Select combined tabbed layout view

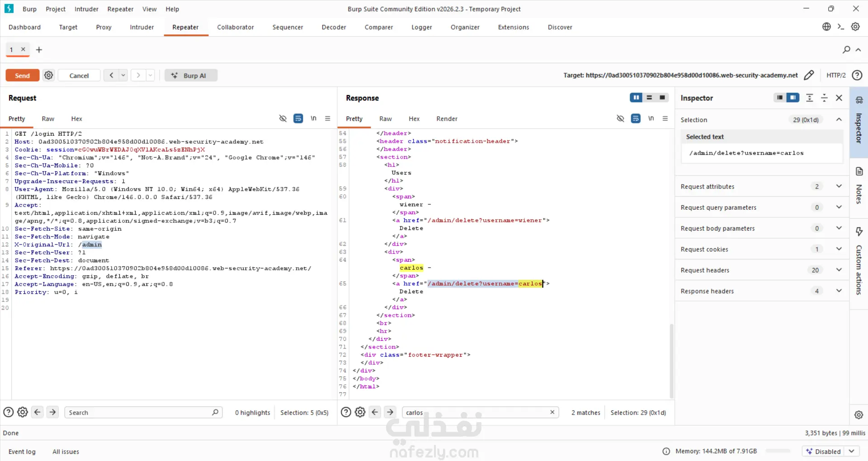pyautogui.click(x=662, y=98)
